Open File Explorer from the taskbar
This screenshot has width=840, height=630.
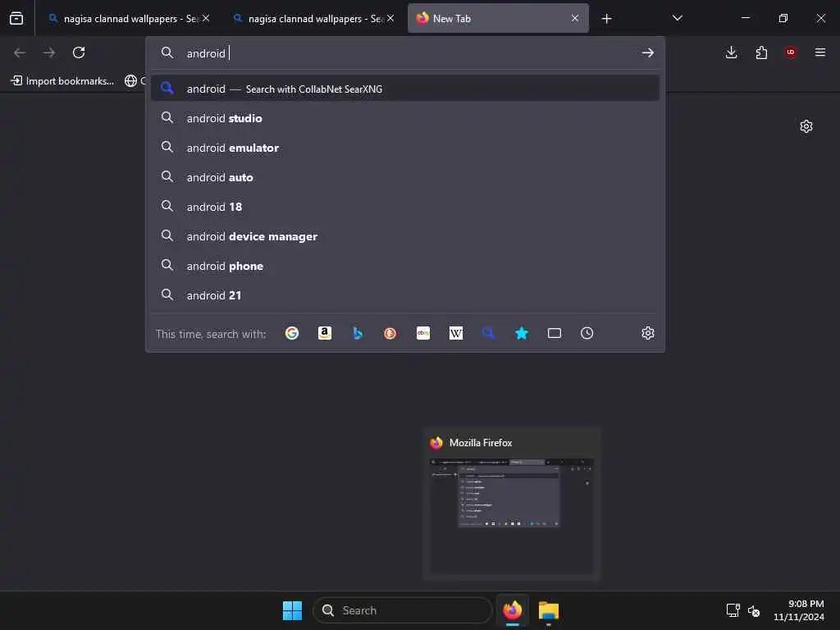(549, 610)
